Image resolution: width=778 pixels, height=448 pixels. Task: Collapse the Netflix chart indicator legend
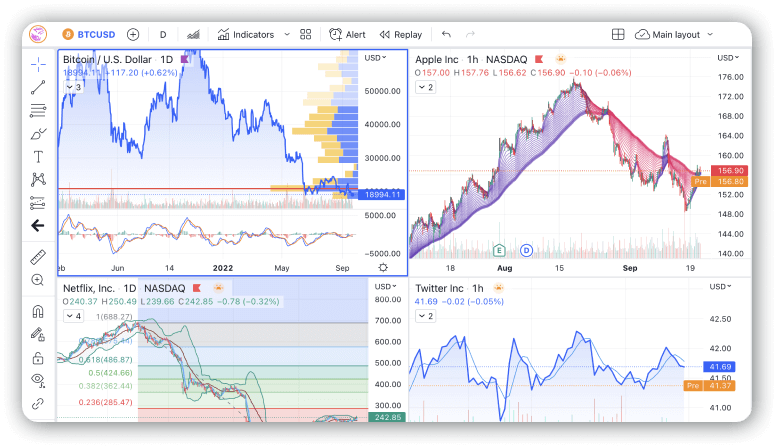point(73,316)
